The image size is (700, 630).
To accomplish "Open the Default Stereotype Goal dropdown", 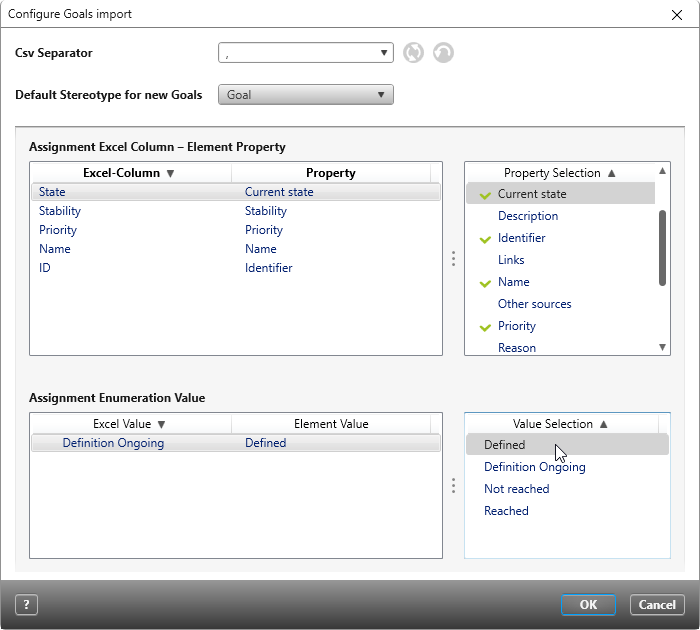I will click(x=305, y=95).
